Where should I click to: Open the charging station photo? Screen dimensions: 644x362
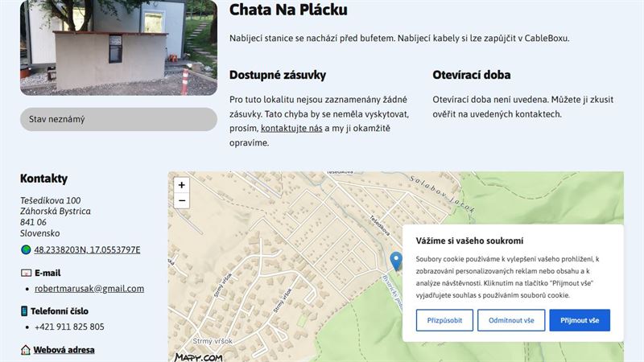pos(118,47)
